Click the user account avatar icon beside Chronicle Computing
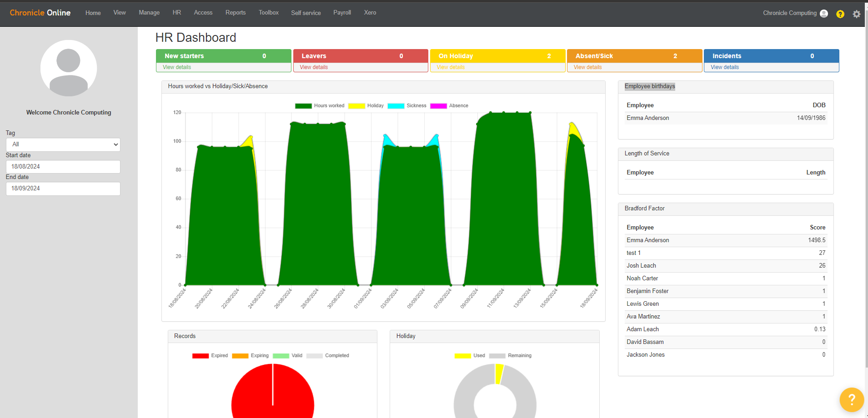 pos(824,14)
